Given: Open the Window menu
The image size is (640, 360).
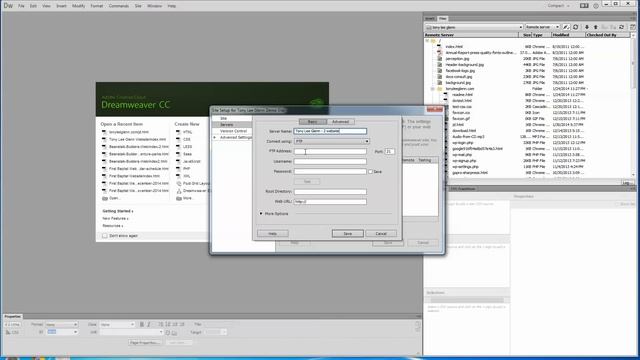Looking at the screenshot, I should point(154,6).
